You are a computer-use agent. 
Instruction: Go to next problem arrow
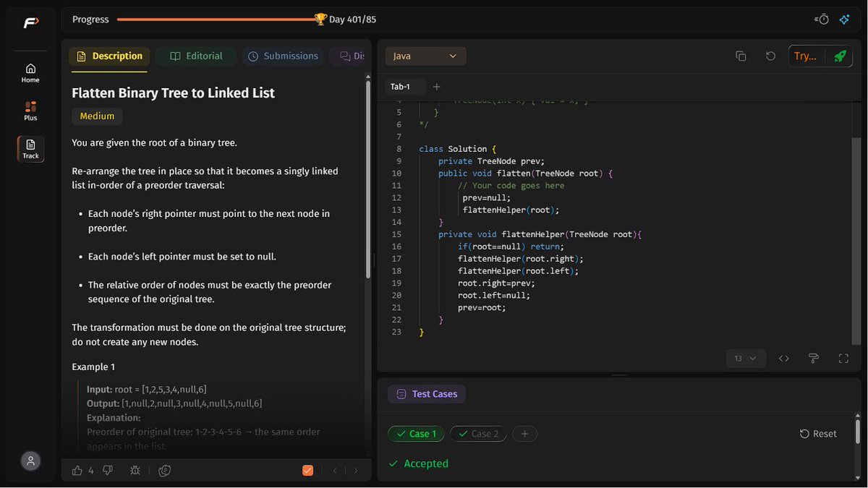click(x=356, y=471)
